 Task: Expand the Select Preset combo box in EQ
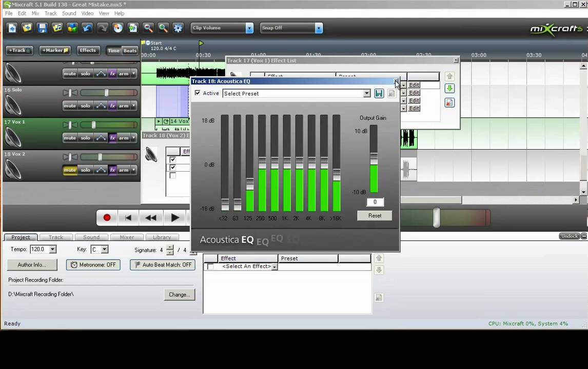pyautogui.click(x=367, y=93)
